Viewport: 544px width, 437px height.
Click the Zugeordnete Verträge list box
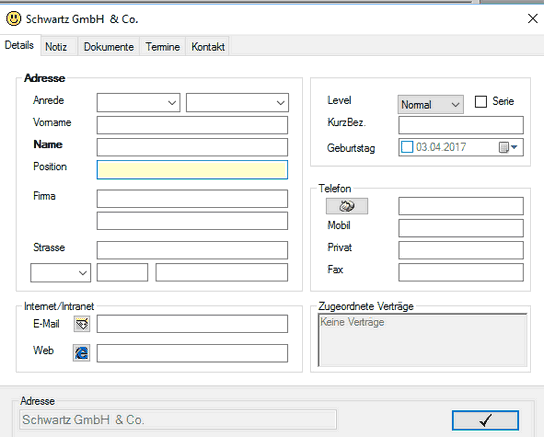(423, 340)
